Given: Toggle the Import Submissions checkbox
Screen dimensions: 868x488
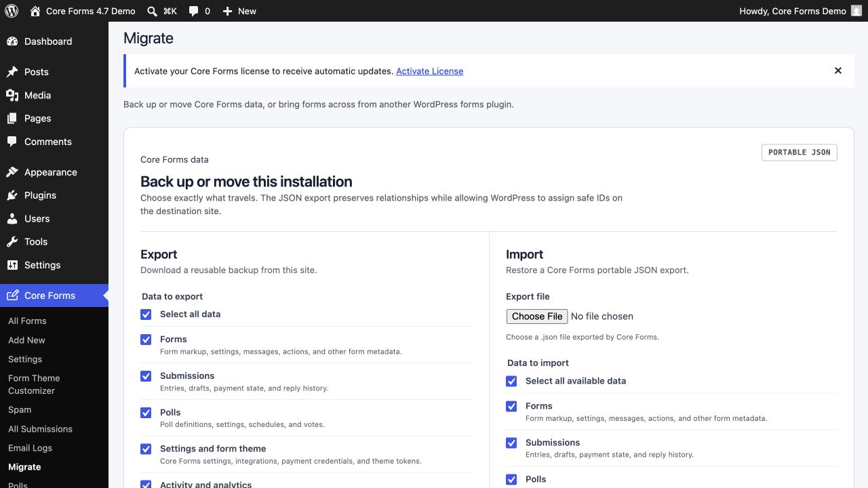Looking at the screenshot, I should pos(511,443).
